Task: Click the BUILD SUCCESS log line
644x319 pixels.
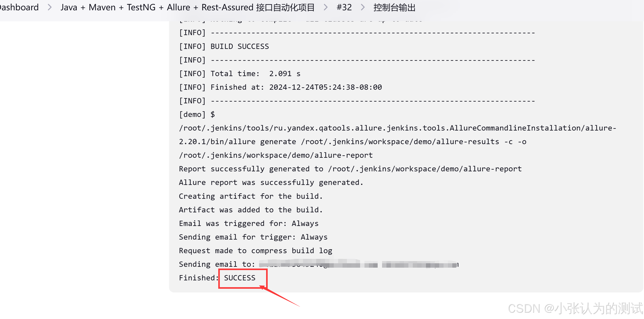Action: click(224, 47)
